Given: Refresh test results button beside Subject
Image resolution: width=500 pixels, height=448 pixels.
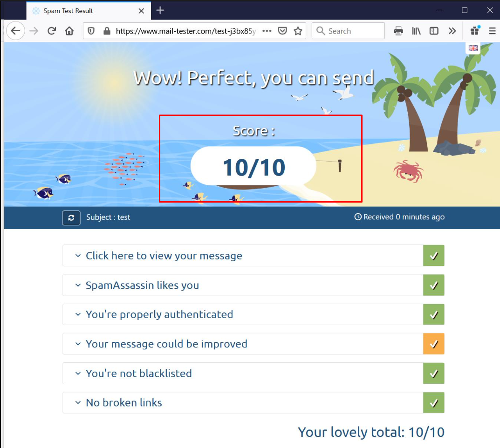Looking at the screenshot, I should coord(71,217).
